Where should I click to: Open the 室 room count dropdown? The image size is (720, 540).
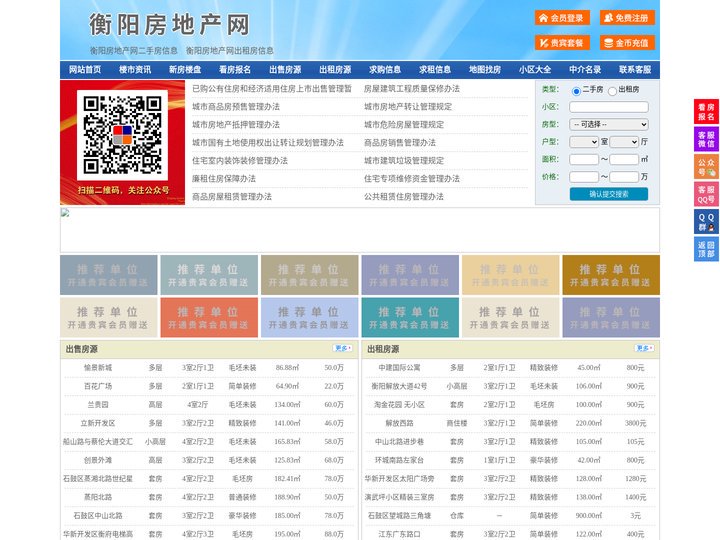click(584, 142)
